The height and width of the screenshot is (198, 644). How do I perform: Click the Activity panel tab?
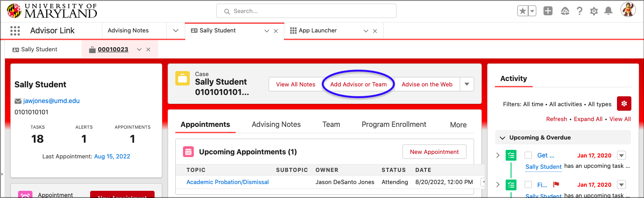pyautogui.click(x=513, y=78)
